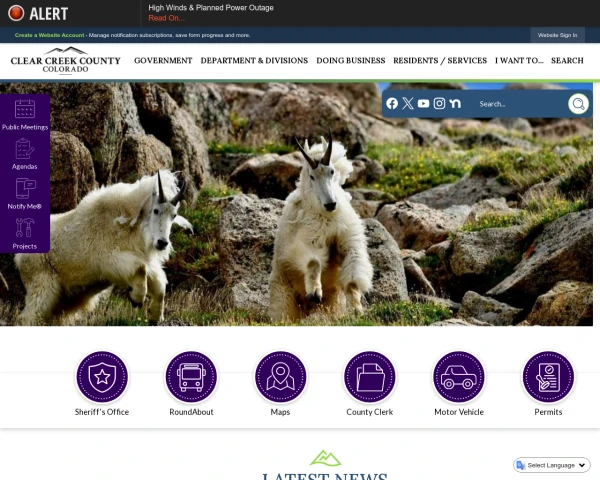Open the Nextdoor social icon
Image resolution: width=600 pixels, height=480 pixels.
(455, 103)
